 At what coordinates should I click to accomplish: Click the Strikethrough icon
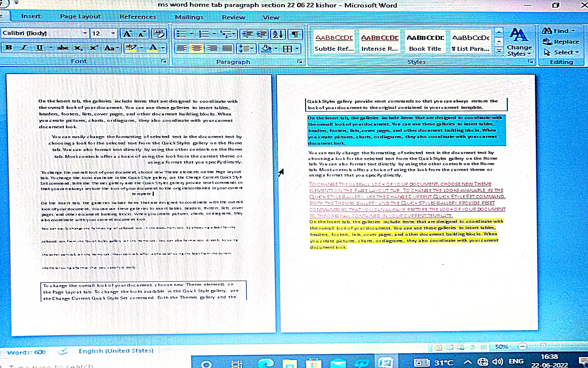coord(63,48)
